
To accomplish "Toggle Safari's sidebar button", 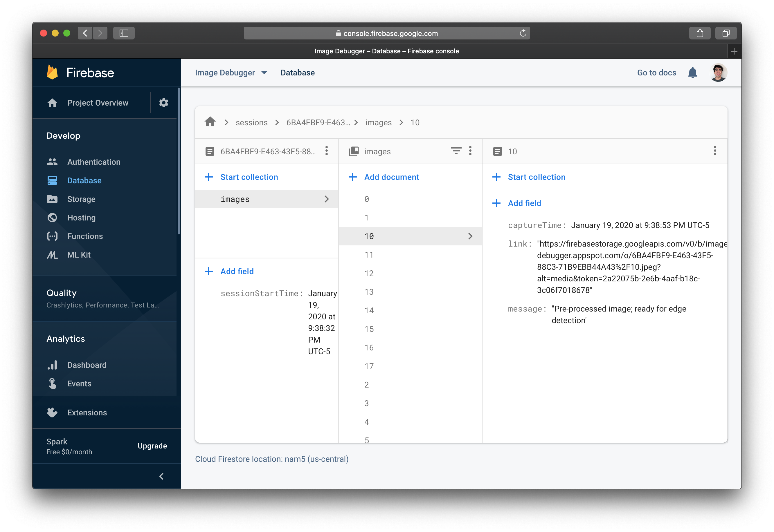I will click(124, 33).
